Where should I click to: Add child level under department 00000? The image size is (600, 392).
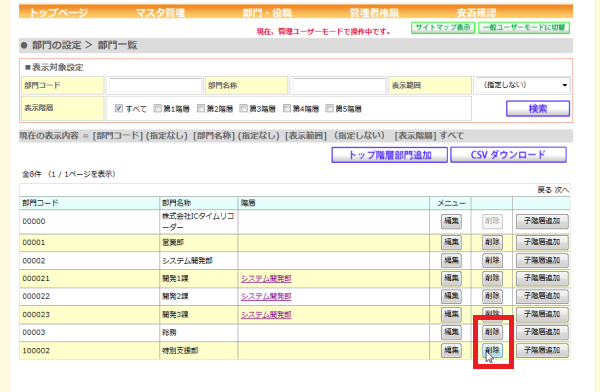point(542,221)
